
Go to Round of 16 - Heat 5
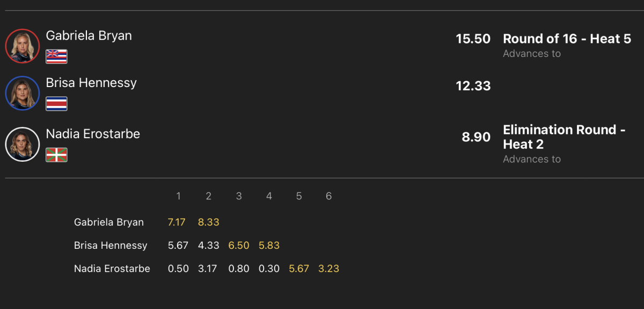[x=567, y=39]
